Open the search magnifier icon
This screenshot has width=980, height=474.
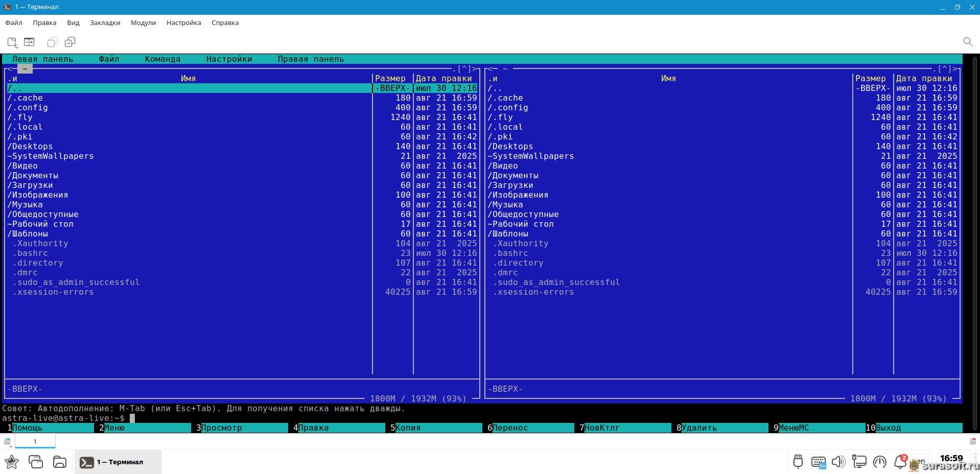pyautogui.click(x=968, y=42)
